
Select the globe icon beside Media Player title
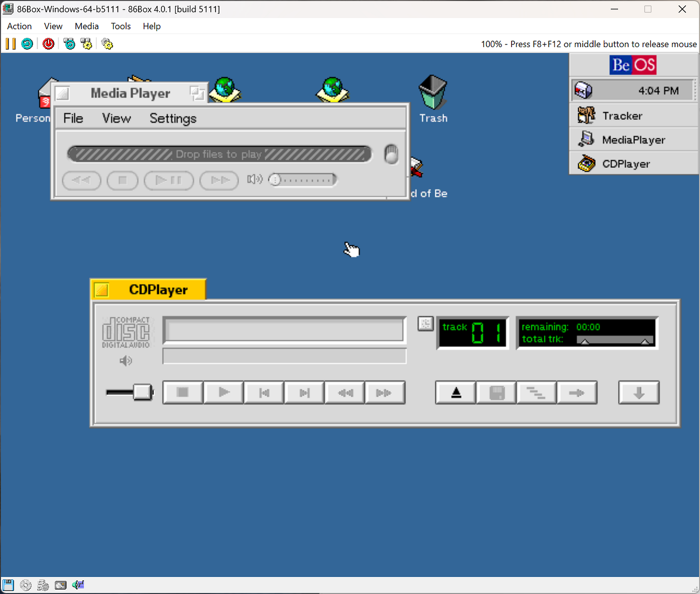tap(225, 89)
